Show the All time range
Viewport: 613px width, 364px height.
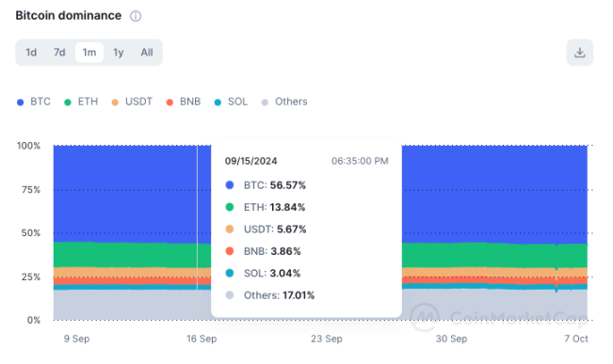pos(147,53)
